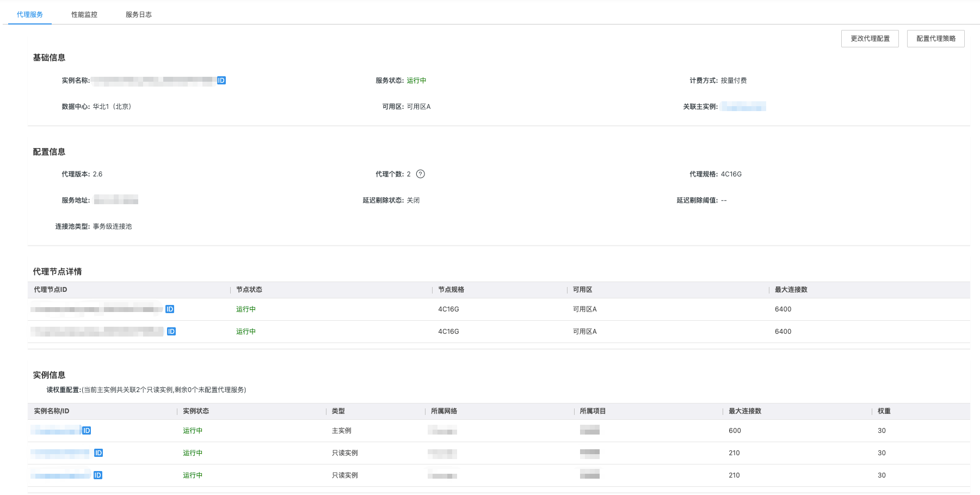Click the 配置代理策略 button
The height and width of the screenshot is (495, 980).
coord(935,39)
